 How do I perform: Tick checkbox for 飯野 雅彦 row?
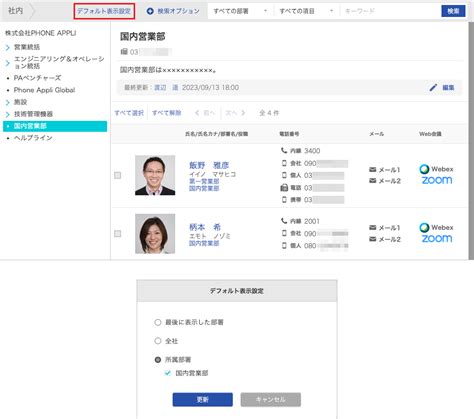click(x=118, y=175)
